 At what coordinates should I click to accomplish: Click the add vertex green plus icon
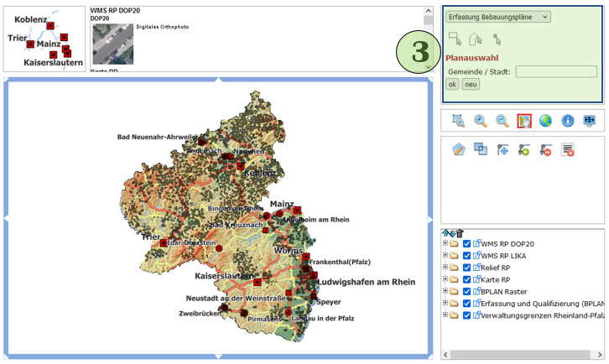point(524,149)
